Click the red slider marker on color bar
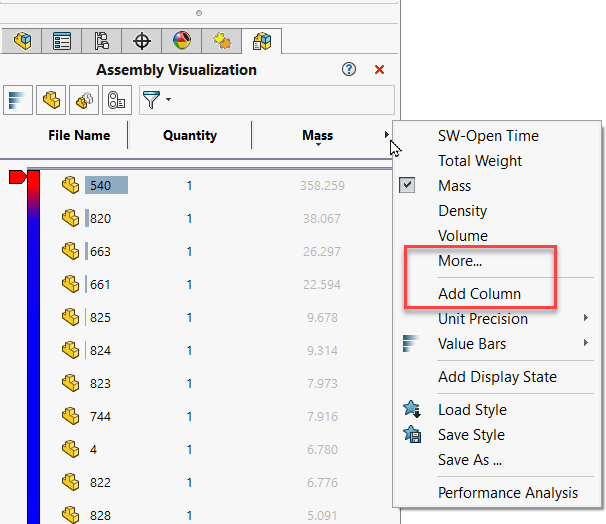This screenshot has height=524, width=606. coord(17,177)
